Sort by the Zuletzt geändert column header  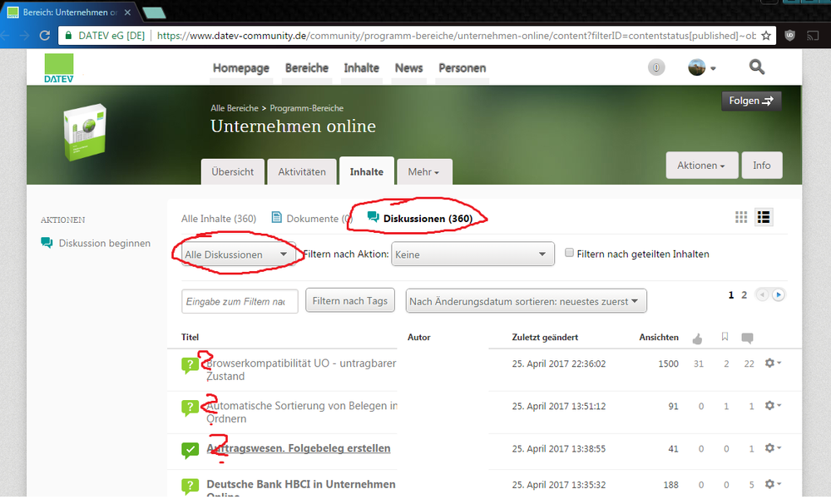(x=545, y=337)
